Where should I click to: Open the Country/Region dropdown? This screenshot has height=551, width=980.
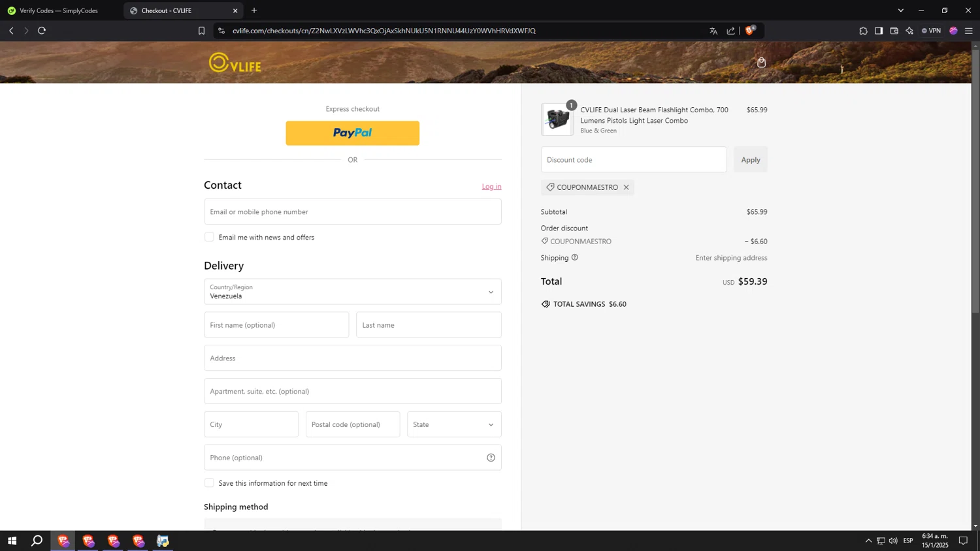point(353,292)
